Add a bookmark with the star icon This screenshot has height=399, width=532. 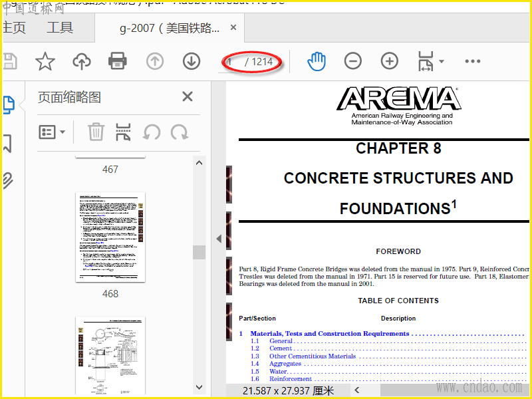(x=45, y=61)
